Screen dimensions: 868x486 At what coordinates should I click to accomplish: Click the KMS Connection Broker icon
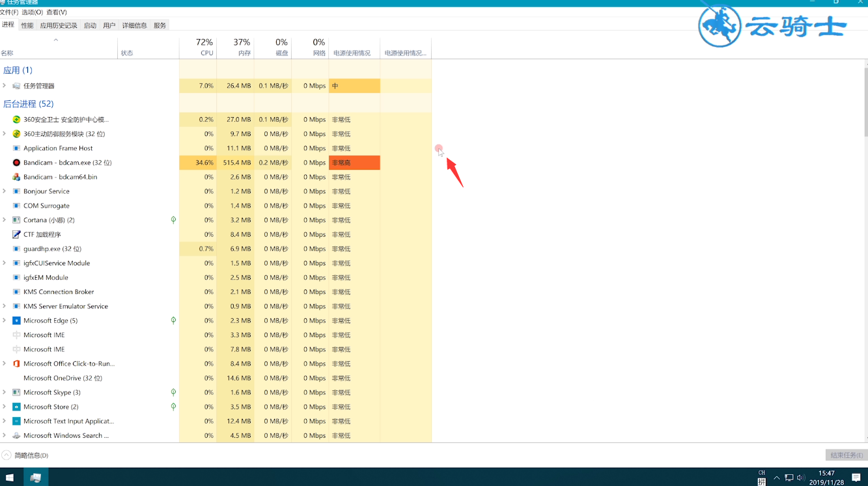(16, 291)
